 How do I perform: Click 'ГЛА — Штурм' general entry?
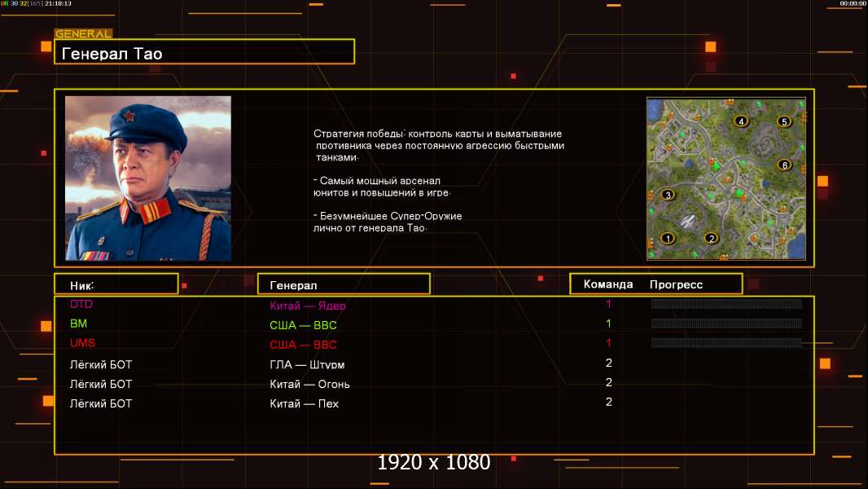click(x=307, y=364)
